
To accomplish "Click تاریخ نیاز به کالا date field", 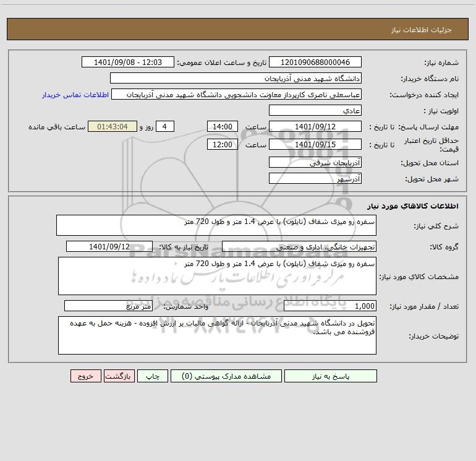I will pos(109,246).
